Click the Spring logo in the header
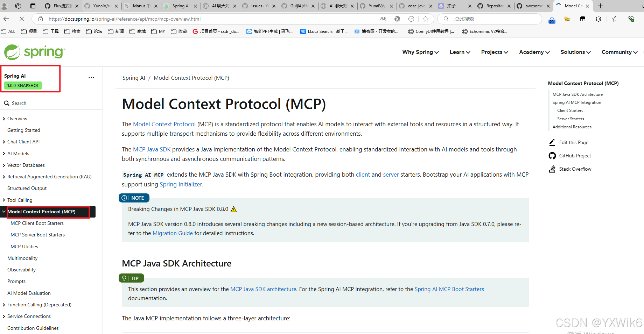 [x=34, y=52]
